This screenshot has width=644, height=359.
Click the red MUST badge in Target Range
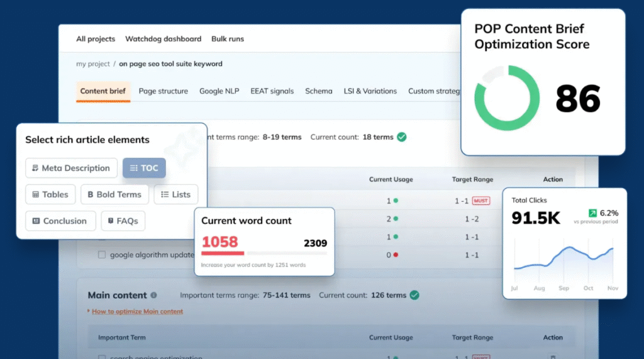tap(481, 201)
